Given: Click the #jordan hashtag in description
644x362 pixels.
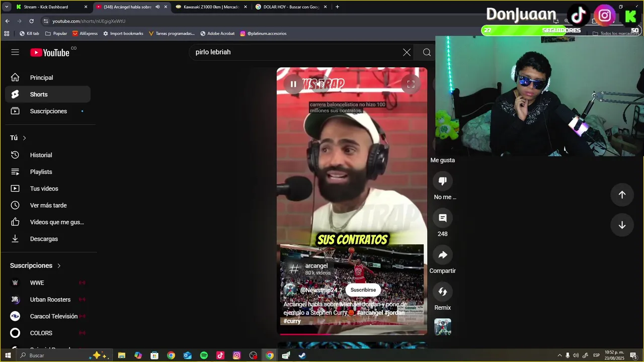Looking at the screenshot, I should pyautogui.click(x=395, y=313).
